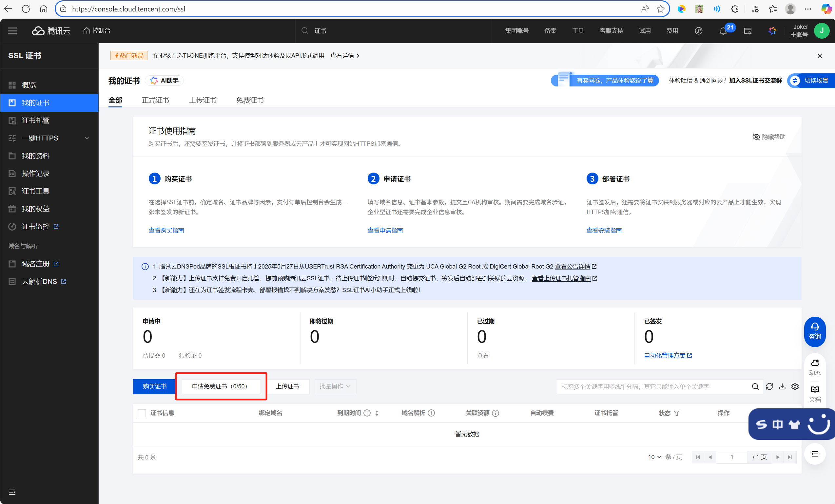Switch to 免费证书 tab
This screenshot has width=835, height=504.
click(250, 100)
